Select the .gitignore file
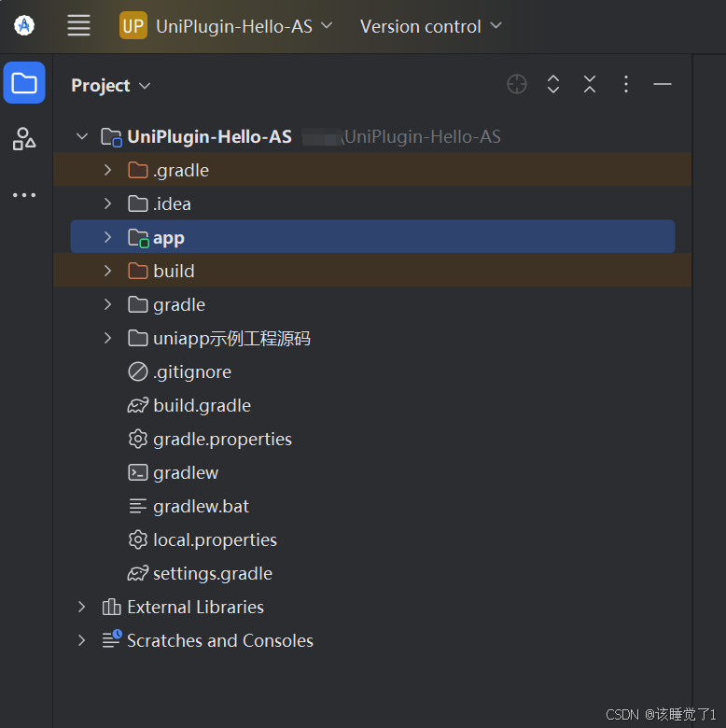 [192, 372]
